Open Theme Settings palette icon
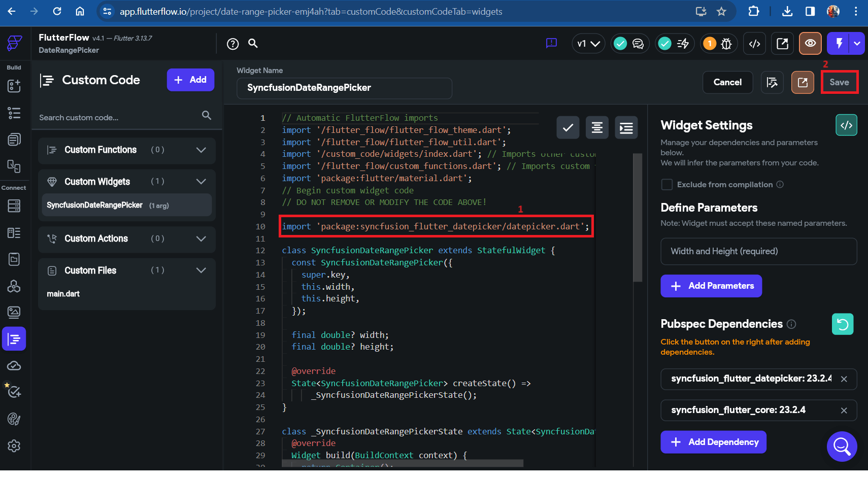 click(14, 419)
